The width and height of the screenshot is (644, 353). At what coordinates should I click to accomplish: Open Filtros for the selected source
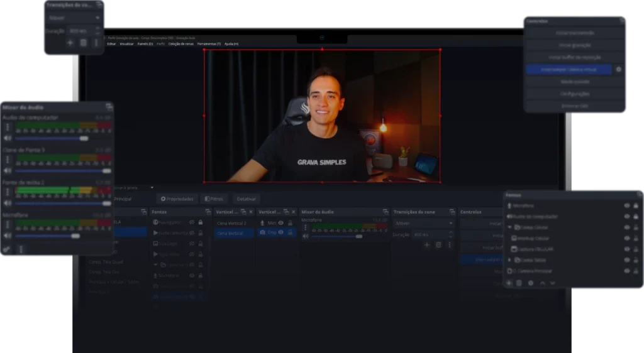coord(214,199)
